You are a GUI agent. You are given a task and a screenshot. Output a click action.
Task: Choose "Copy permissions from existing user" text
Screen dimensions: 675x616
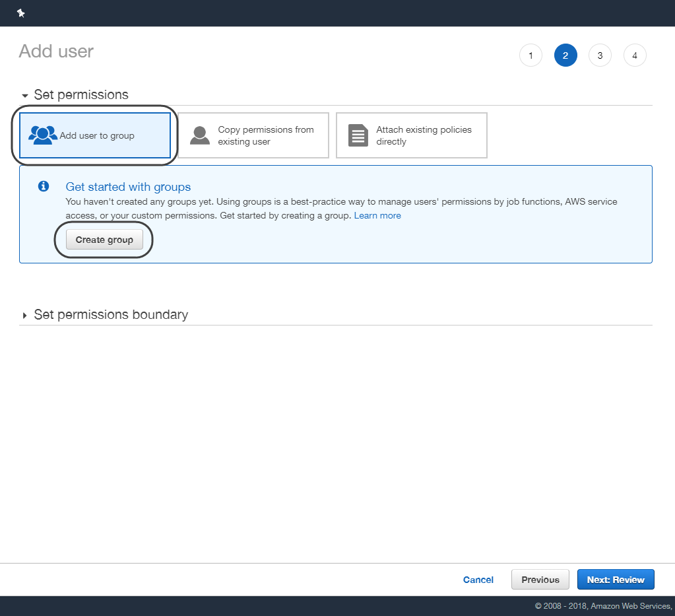click(x=265, y=135)
